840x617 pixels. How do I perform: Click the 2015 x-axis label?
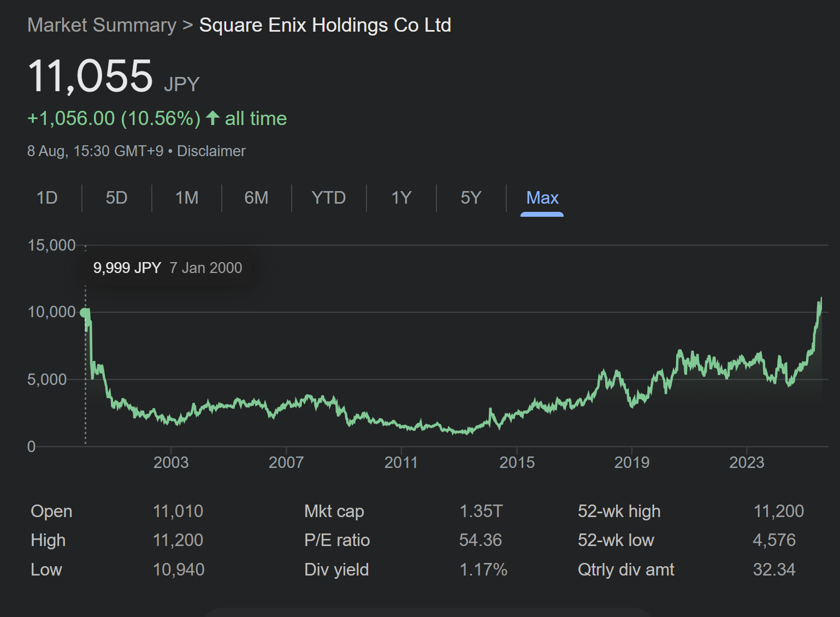tap(517, 462)
